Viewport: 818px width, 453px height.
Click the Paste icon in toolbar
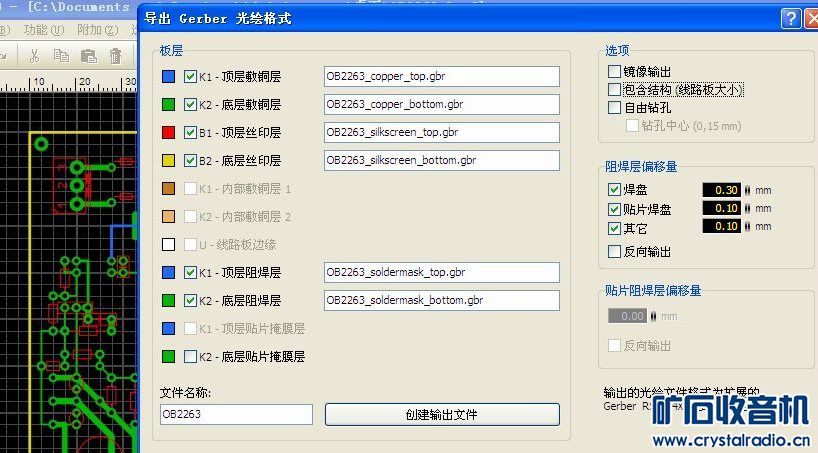[89, 55]
